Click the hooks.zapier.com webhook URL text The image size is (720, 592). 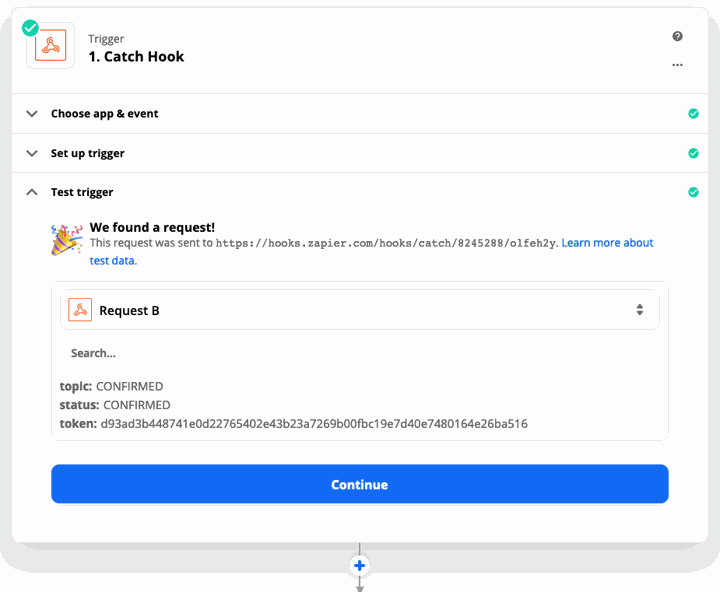[x=386, y=243]
